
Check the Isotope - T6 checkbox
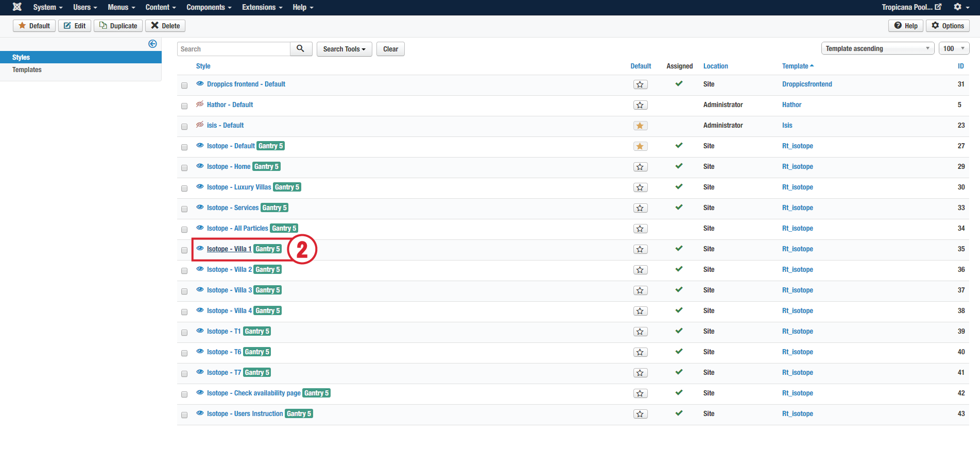point(184,353)
